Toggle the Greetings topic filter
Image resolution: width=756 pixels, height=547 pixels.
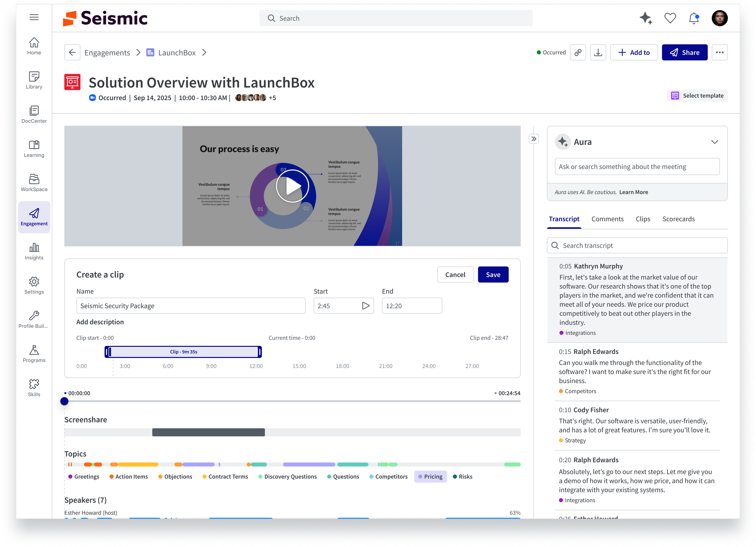(84, 476)
